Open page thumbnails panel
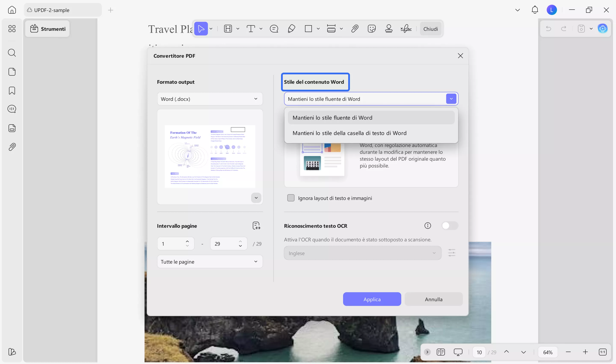616x364 pixels. (x=12, y=72)
